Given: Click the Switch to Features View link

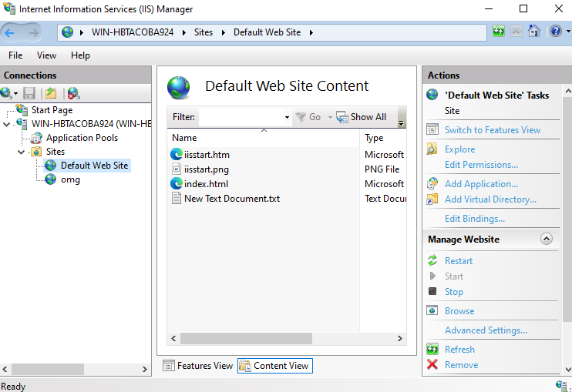Looking at the screenshot, I should pos(493,129).
